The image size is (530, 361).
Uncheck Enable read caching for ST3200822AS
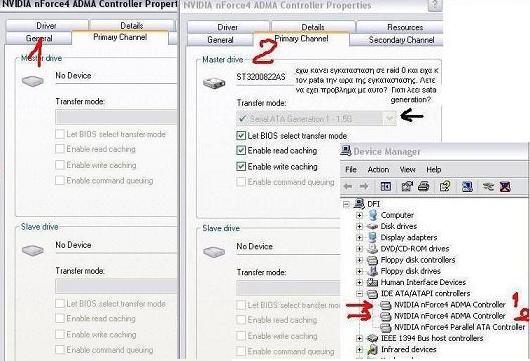pyautogui.click(x=241, y=150)
